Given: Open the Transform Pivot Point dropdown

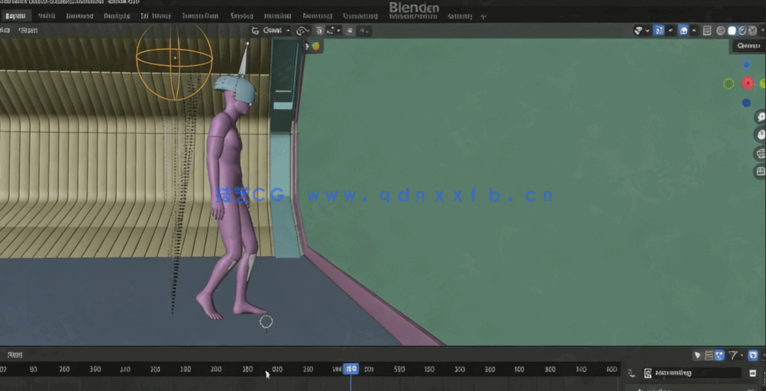Looking at the screenshot, I should point(303,31).
